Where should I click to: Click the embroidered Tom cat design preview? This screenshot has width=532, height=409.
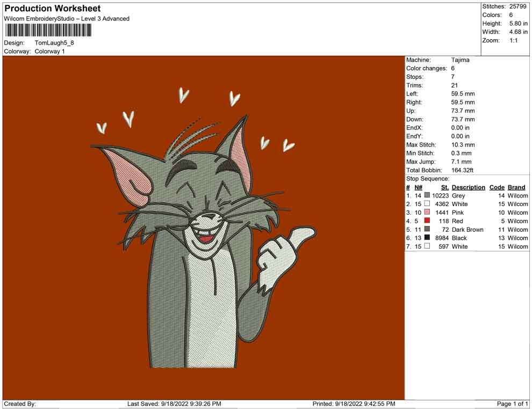point(204,228)
